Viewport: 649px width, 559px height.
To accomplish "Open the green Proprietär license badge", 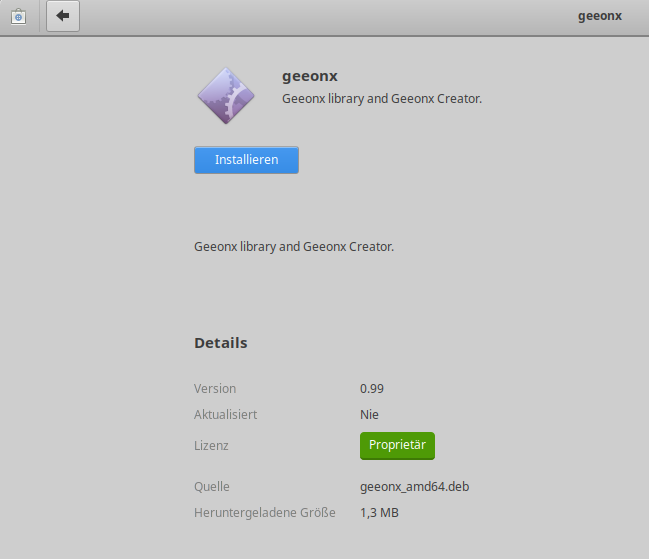I will [x=397, y=445].
